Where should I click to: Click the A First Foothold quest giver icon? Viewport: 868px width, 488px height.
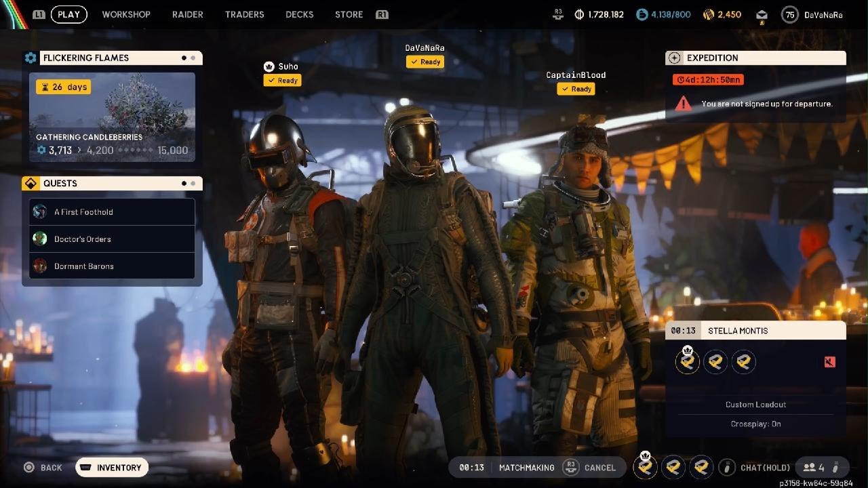coord(40,211)
